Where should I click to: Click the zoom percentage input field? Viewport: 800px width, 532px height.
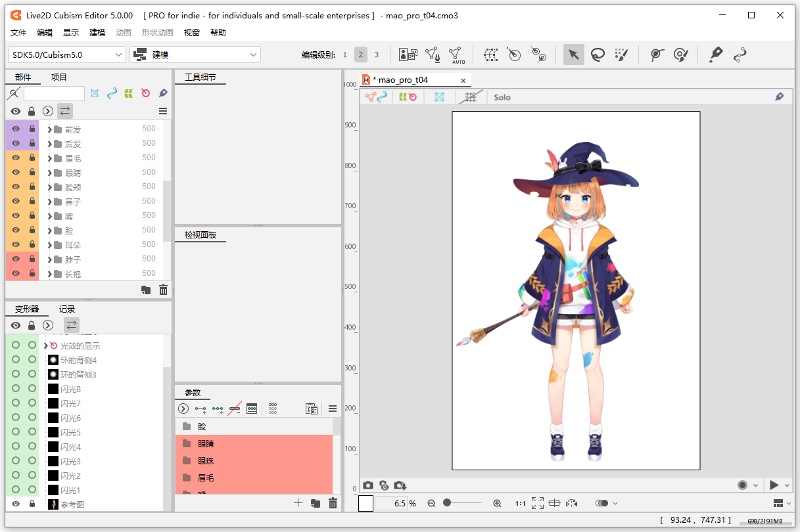391,503
